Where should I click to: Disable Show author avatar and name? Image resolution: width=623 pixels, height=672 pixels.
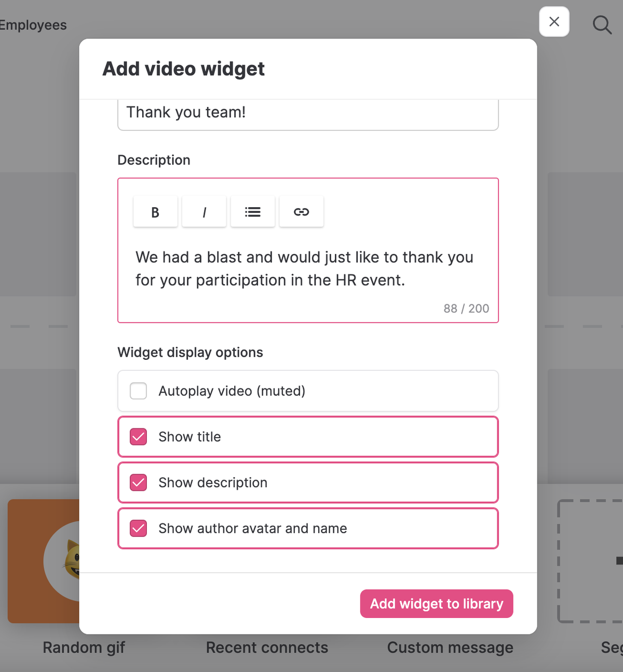tap(139, 528)
